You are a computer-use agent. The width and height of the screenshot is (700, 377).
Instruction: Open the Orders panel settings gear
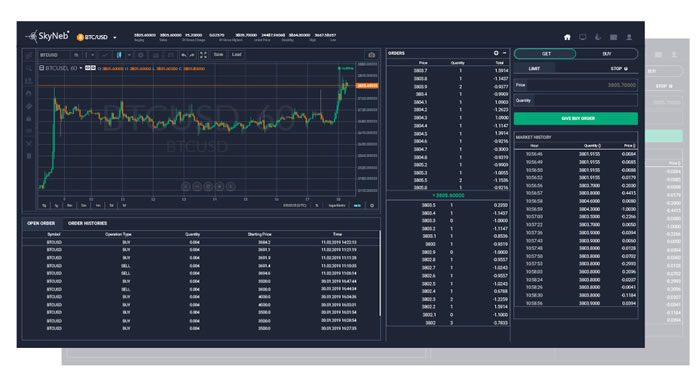pos(496,53)
